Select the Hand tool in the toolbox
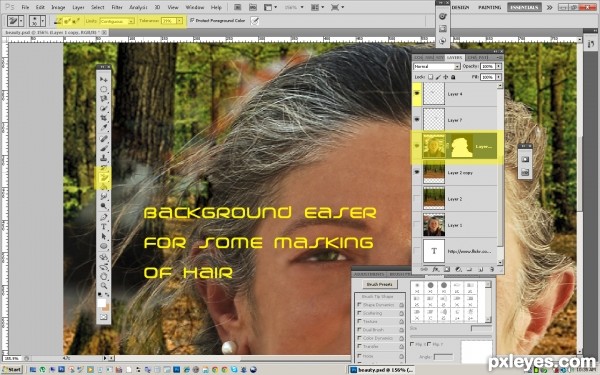The width and height of the screenshot is (600, 375). coord(103,276)
